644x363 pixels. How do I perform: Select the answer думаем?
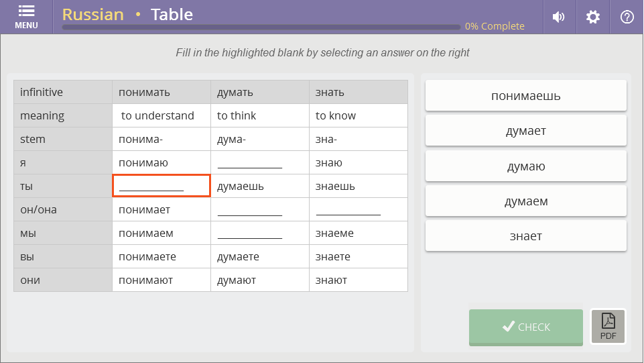(x=525, y=201)
